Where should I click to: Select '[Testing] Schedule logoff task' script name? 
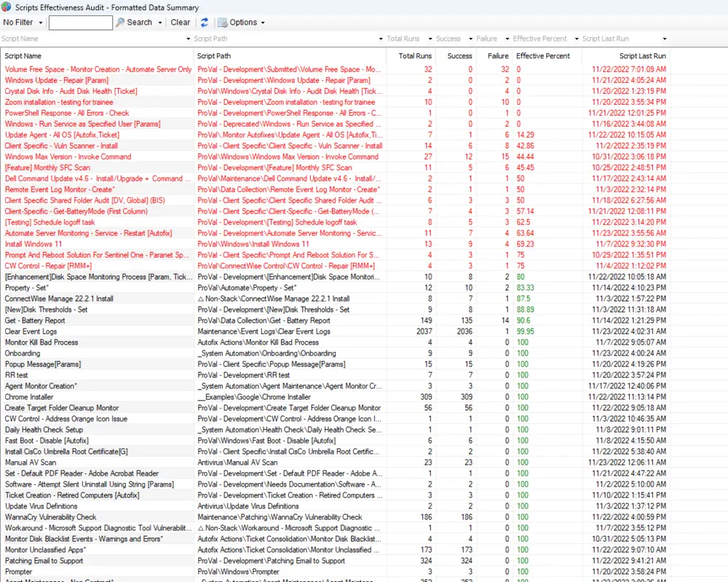coord(50,222)
